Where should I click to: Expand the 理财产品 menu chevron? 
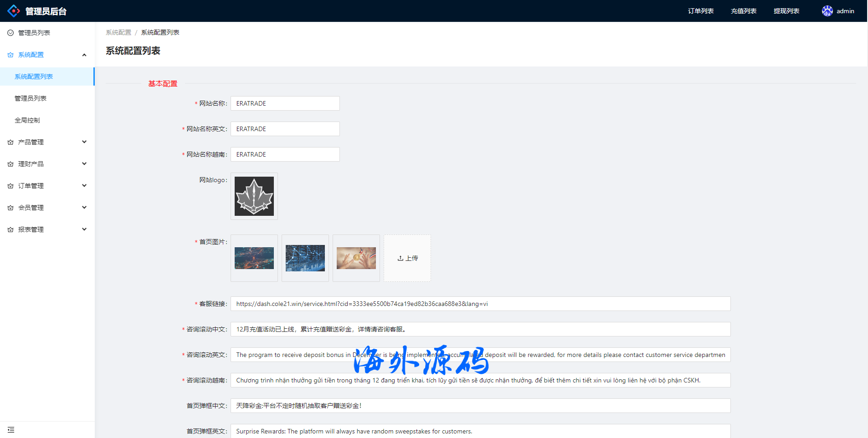click(x=84, y=164)
